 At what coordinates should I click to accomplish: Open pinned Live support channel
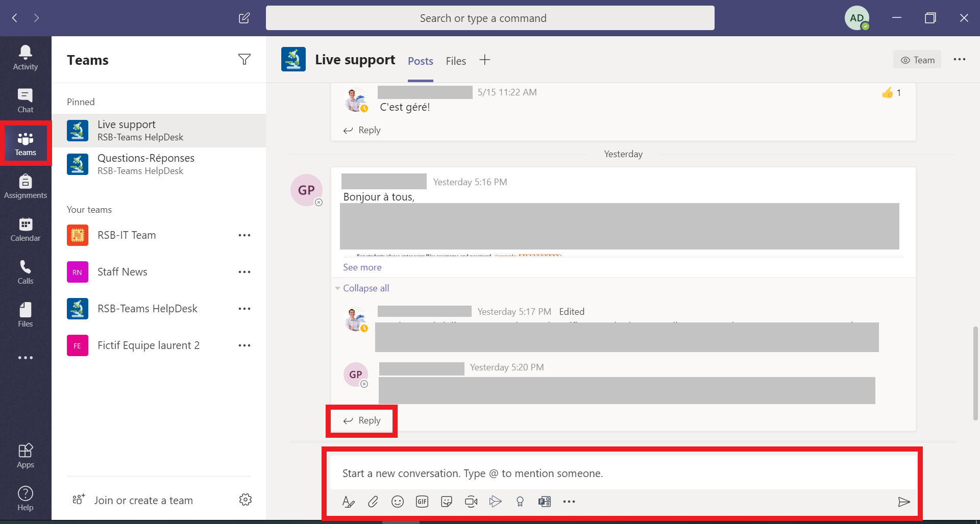[x=159, y=131]
